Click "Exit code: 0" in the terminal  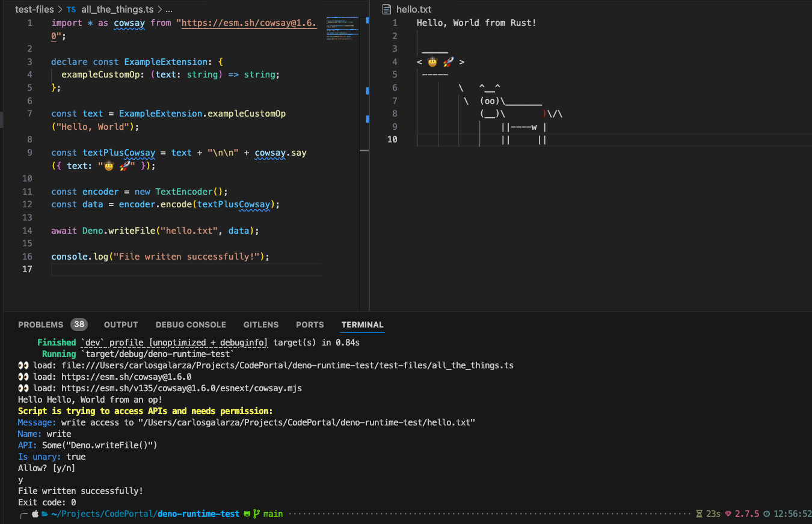point(47,502)
